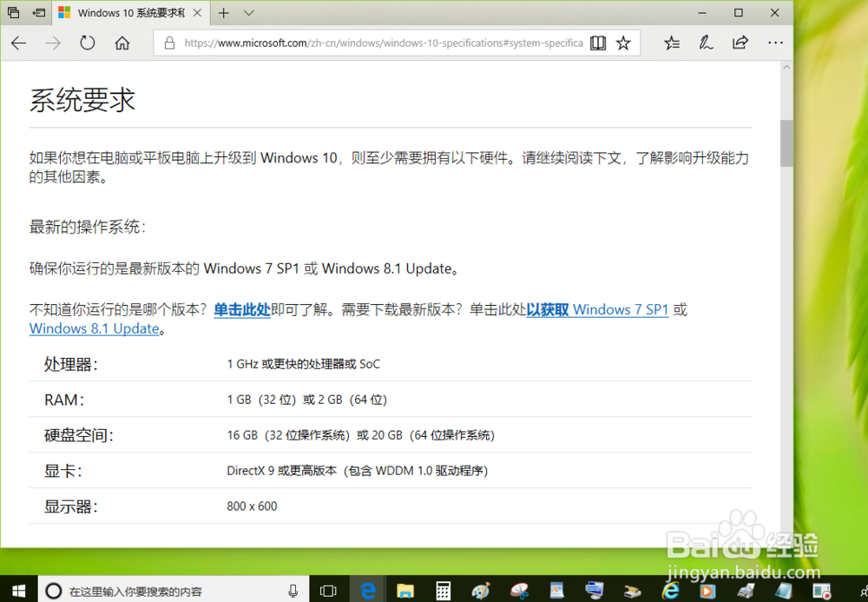Enable Reading view for this page
Image resolution: width=868 pixels, height=602 pixels.
pyautogui.click(x=598, y=43)
